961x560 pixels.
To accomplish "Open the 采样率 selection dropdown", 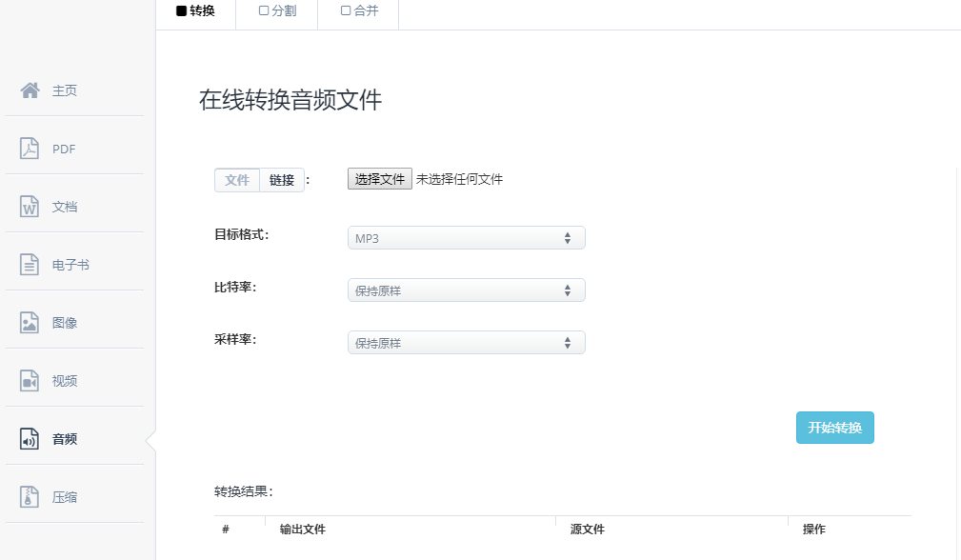I will click(x=466, y=342).
